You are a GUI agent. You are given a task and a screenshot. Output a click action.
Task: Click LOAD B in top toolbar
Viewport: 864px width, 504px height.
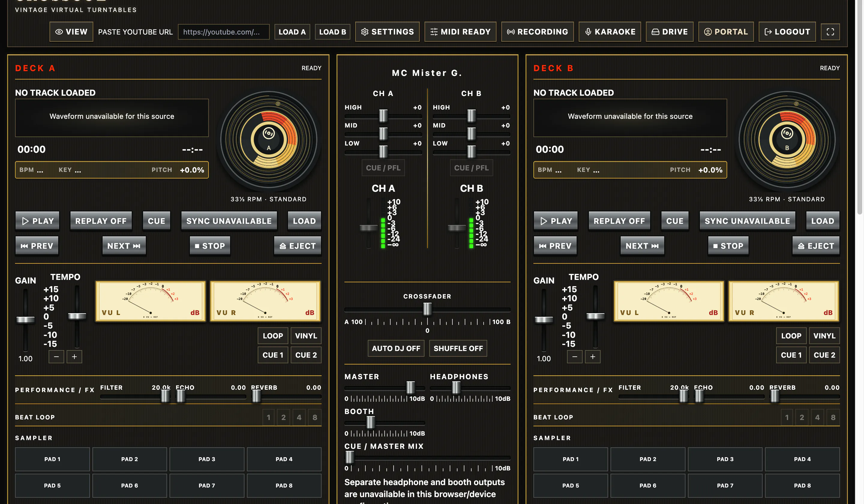point(333,32)
